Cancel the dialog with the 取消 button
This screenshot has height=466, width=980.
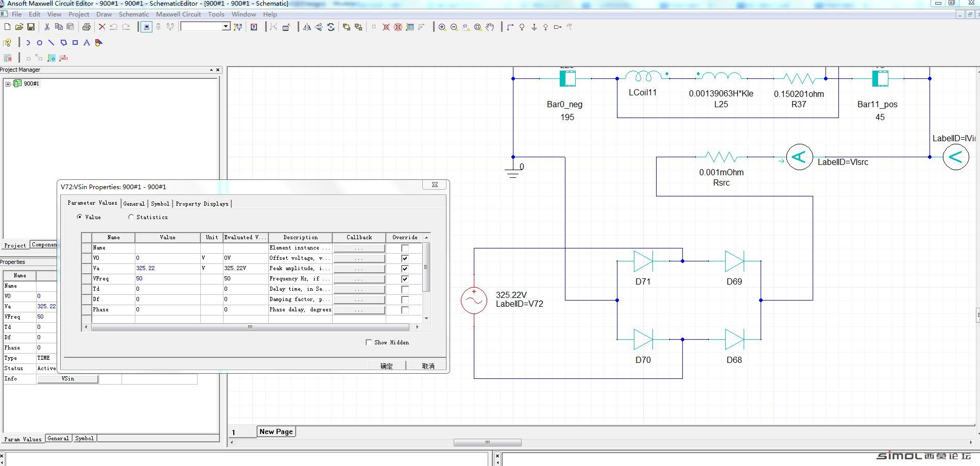point(428,366)
